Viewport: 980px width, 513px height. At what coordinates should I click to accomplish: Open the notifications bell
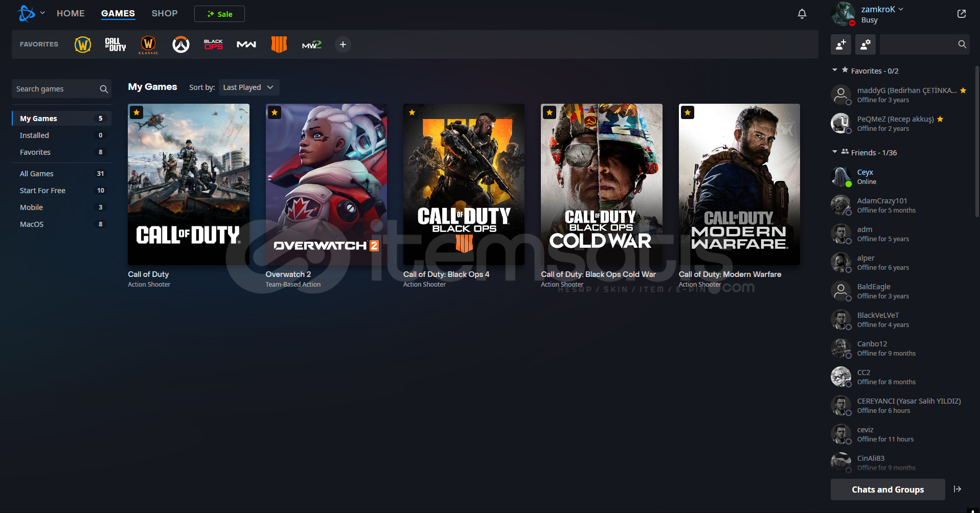click(802, 14)
